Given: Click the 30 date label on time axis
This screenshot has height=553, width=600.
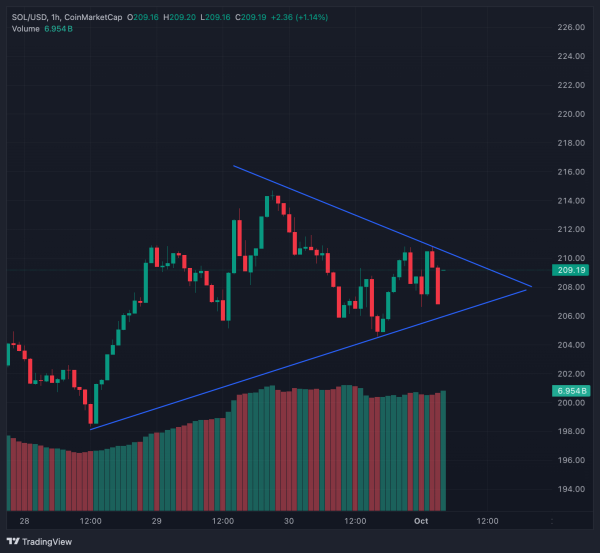Looking at the screenshot, I should coord(289,521).
